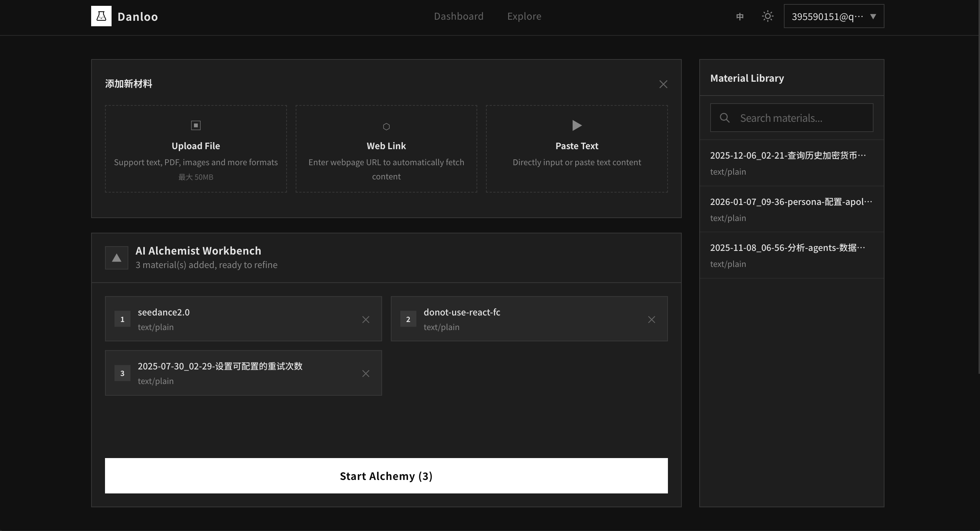Remove seedance2.0 material from workbench
Viewport: 980px width, 531px height.
point(366,319)
